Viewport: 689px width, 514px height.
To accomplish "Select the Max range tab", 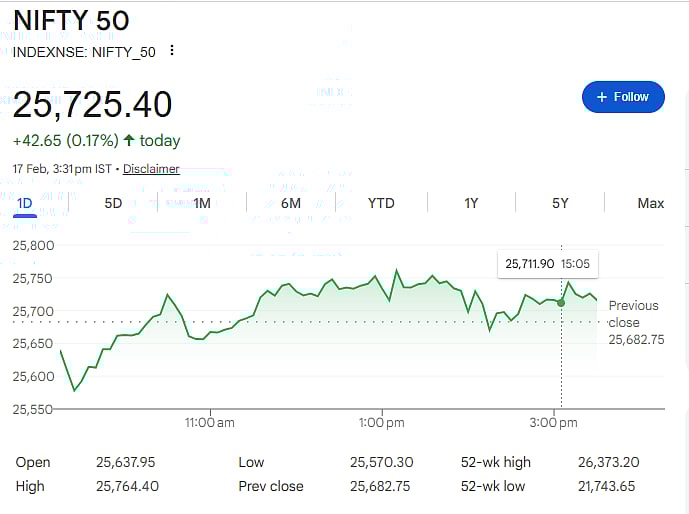I will [650, 203].
